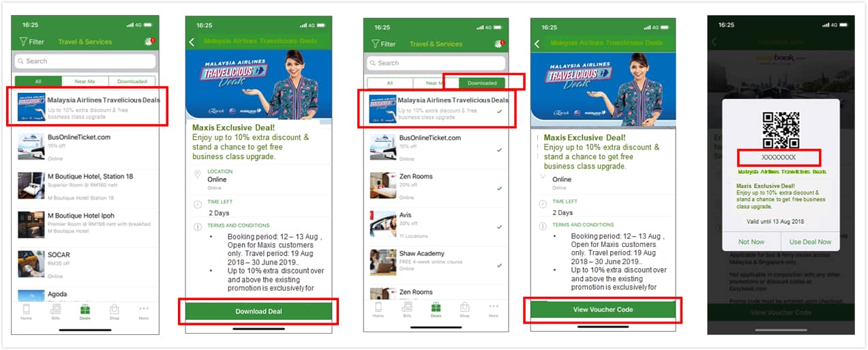Tap More icon on the All-tab screen
This screenshot has height=350, width=868.
click(144, 312)
